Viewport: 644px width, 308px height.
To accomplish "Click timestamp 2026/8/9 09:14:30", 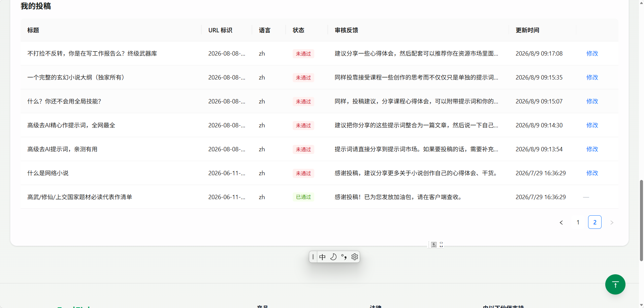I will [x=539, y=125].
